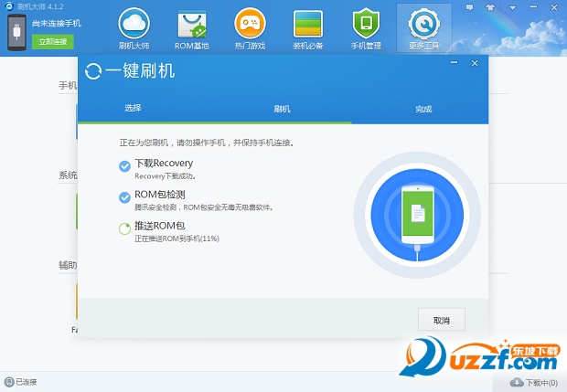Image resolution: width=567 pixels, height=392 pixels.
Task: Open 手机管理 shield icon
Action: click(x=366, y=24)
